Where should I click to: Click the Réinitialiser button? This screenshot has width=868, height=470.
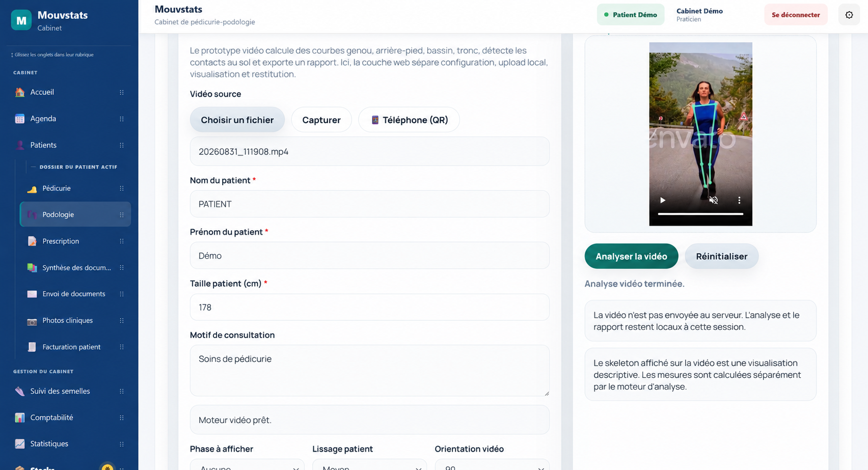click(x=722, y=256)
